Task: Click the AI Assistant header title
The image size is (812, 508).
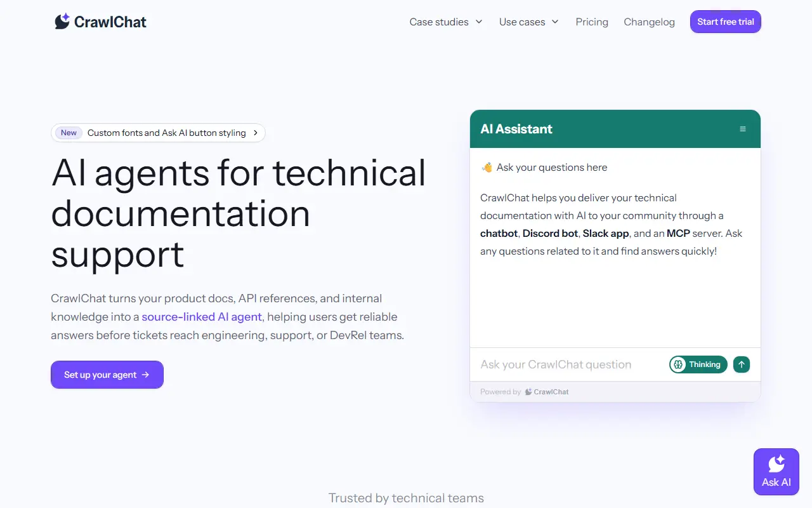Action: click(516, 129)
